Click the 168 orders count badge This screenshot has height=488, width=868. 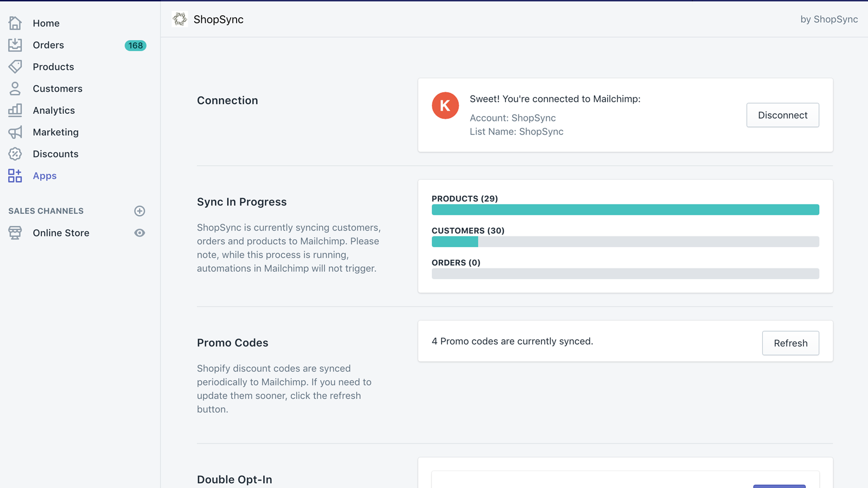click(135, 46)
